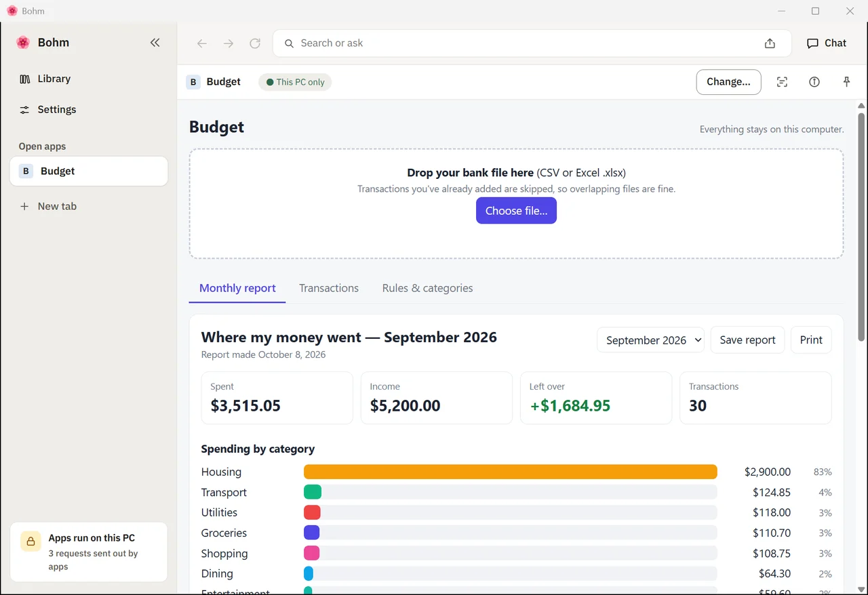The width and height of the screenshot is (868, 595).
Task: Click the Shopping category label
Action: tap(224, 554)
